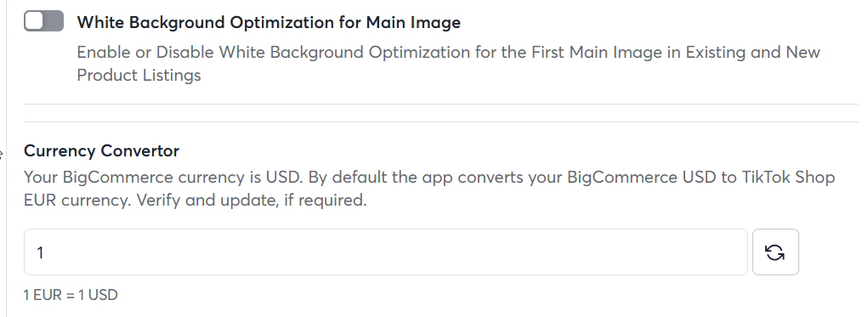The width and height of the screenshot is (868, 317).
Task: Click the gray track of the optimization toggle
Action: 54,21
